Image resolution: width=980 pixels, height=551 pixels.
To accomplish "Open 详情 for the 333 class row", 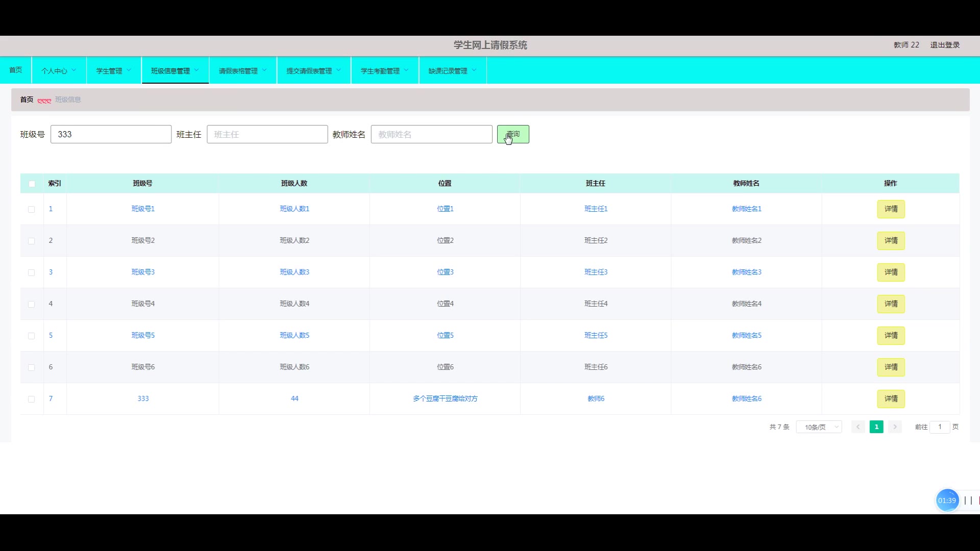I will tap(891, 399).
